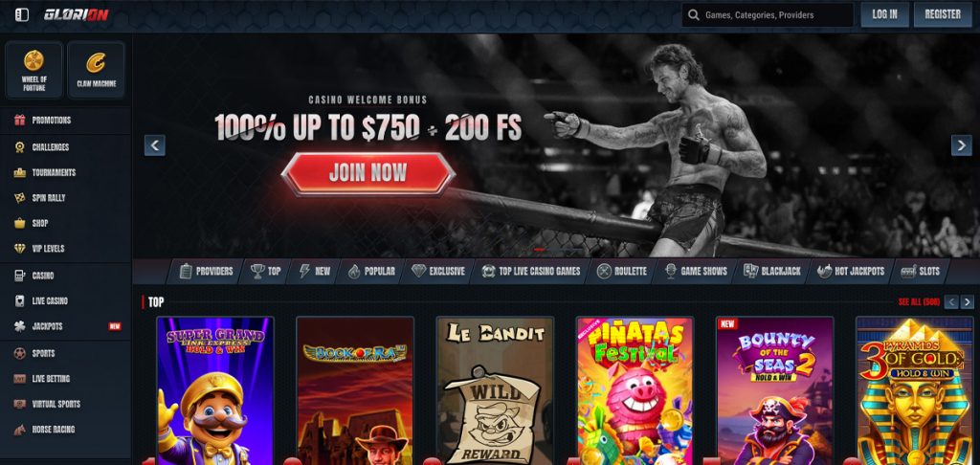Advance banner using the right arrow

[x=961, y=145]
